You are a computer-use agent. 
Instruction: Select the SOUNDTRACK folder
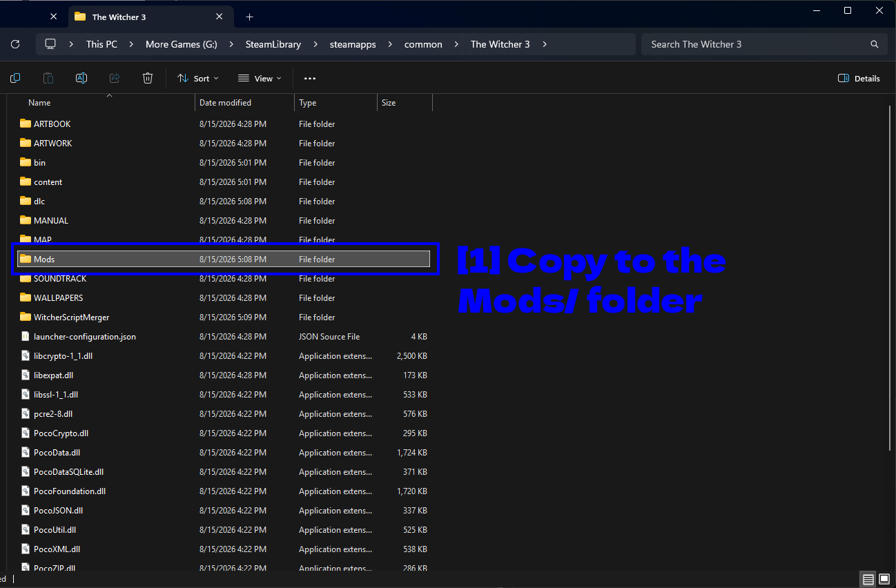[224, 279]
